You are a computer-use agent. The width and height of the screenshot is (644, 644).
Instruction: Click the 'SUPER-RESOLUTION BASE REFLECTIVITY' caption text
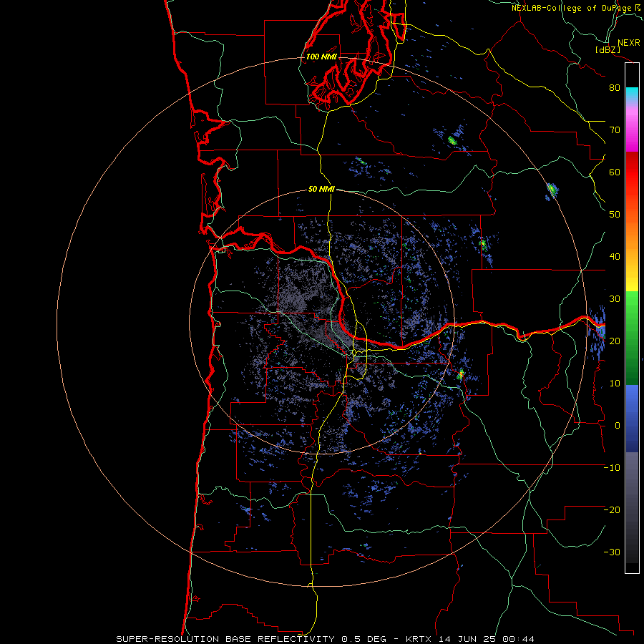coord(225,639)
